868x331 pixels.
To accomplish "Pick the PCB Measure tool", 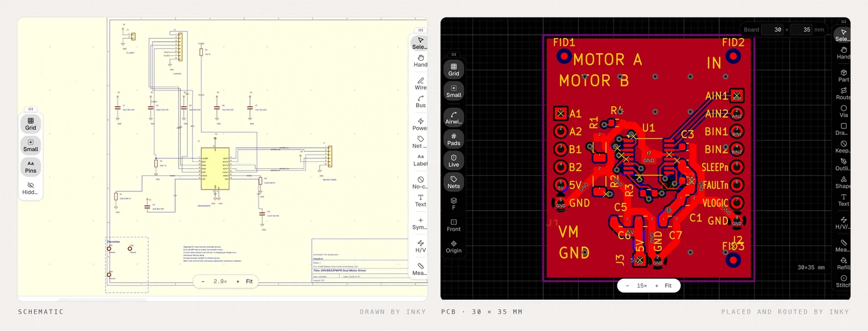I will [843, 246].
